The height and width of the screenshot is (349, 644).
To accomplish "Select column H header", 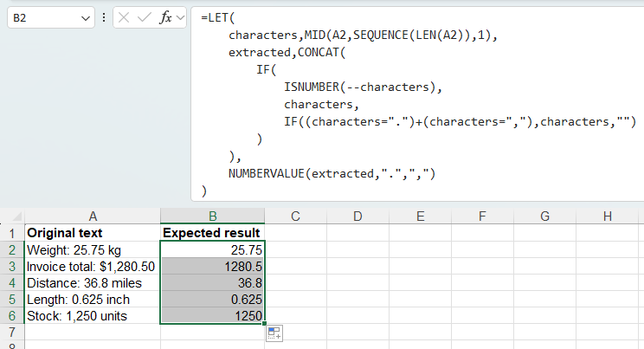I will pyautogui.click(x=608, y=217).
